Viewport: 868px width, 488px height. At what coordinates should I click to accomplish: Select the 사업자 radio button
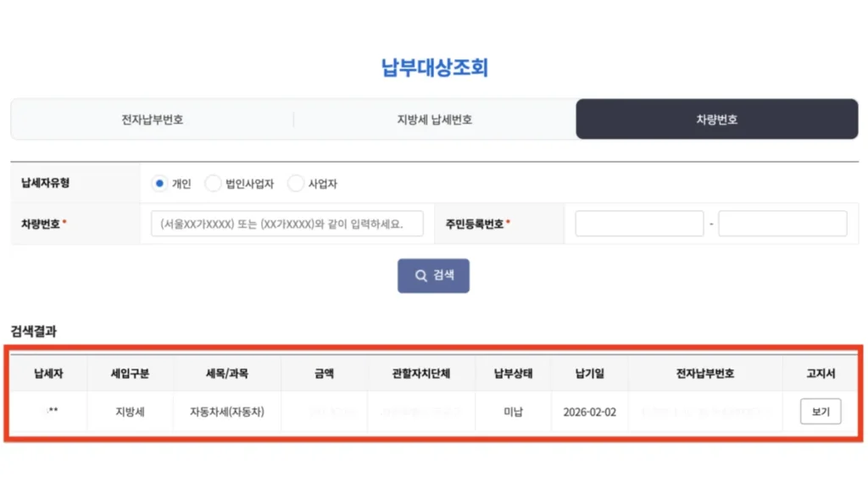[296, 183]
